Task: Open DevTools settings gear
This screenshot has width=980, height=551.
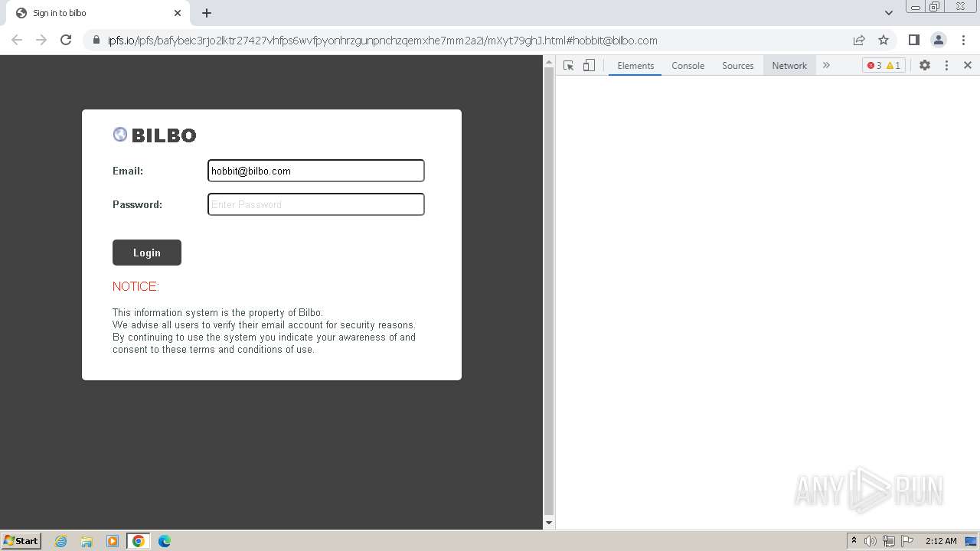Action: click(x=925, y=66)
